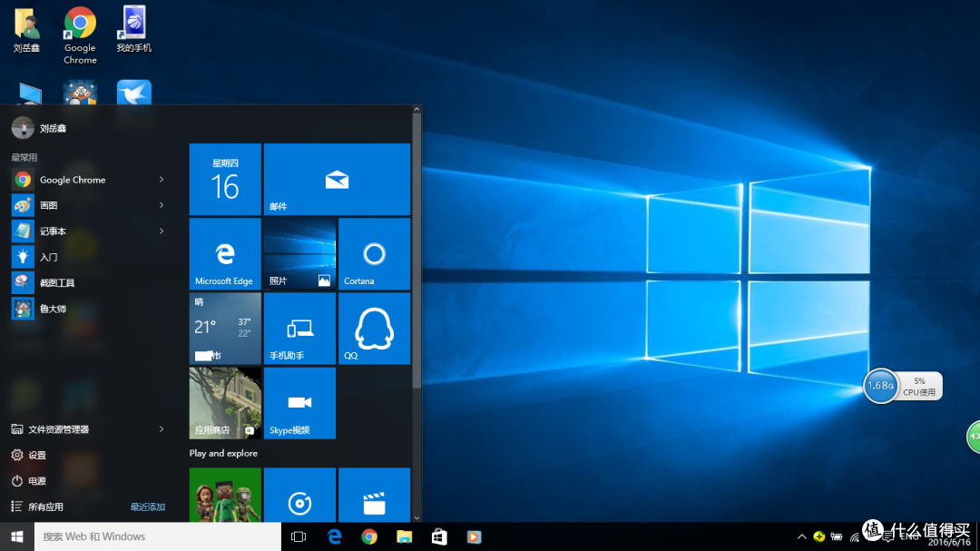Viewport: 980px width, 551px height.
Task: Open the Microsoft Edge tile
Action: click(x=225, y=254)
